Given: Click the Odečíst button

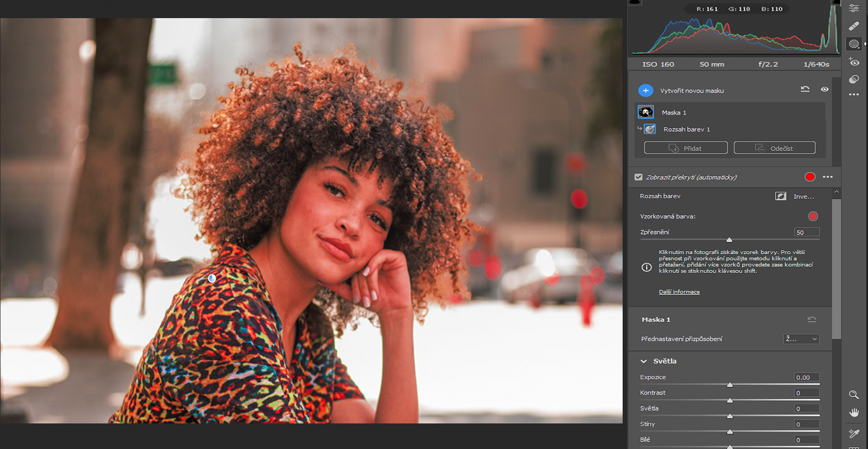Looking at the screenshot, I should tap(774, 148).
